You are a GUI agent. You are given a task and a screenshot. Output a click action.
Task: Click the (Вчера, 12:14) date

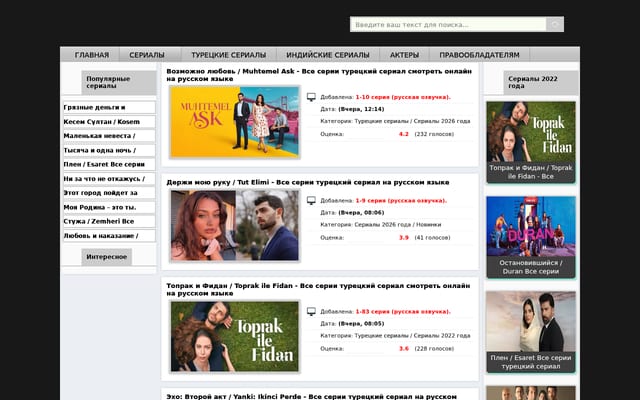tap(361, 109)
